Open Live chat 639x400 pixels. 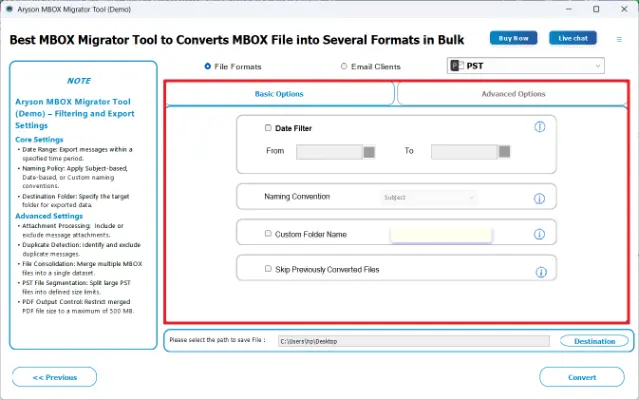click(573, 38)
